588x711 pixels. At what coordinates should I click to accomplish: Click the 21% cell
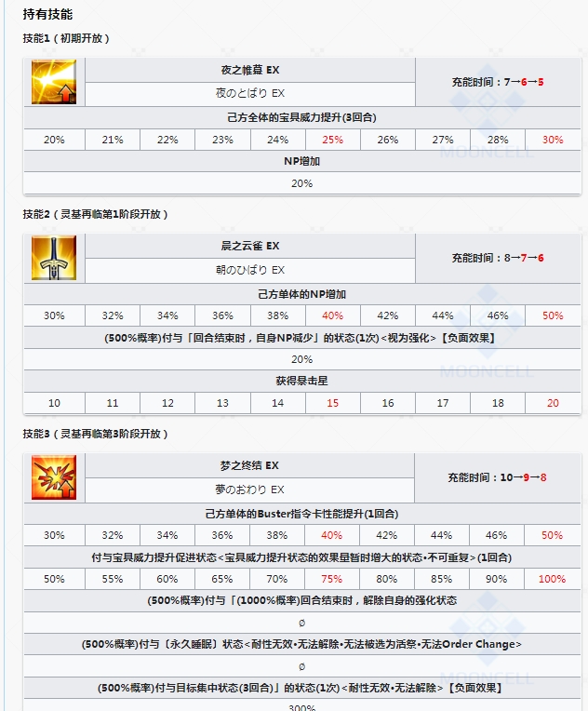tap(113, 140)
